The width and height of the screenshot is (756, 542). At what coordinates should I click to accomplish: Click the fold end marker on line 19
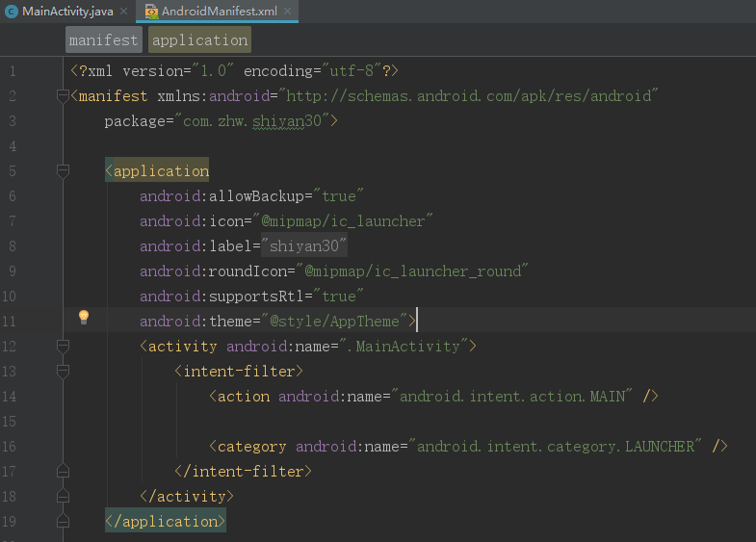click(63, 521)
